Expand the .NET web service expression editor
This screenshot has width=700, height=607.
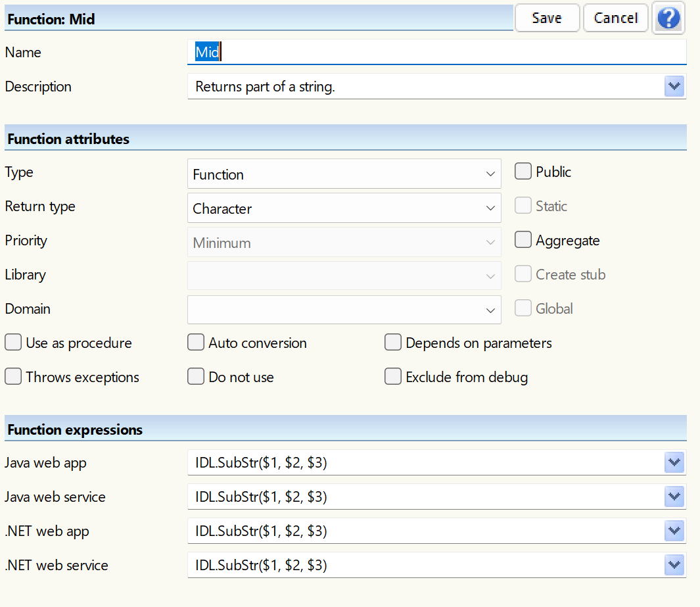click(x=674, y=565)
